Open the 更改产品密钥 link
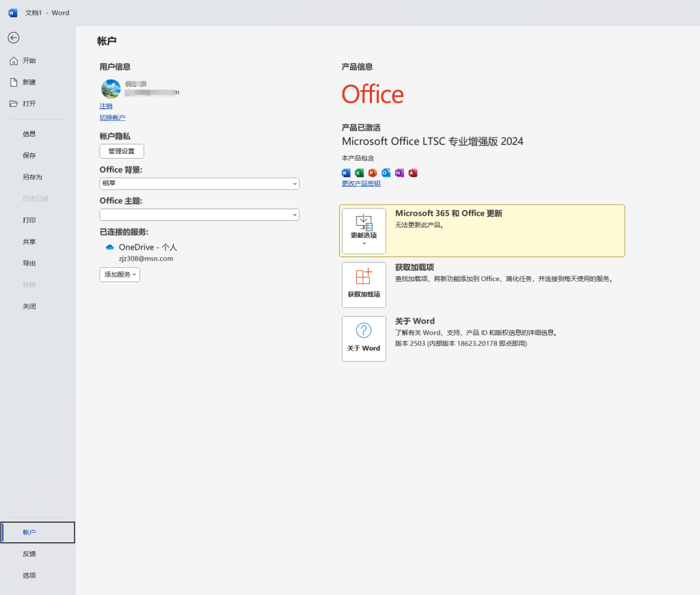Viewport: 700px width, 595px height. click(361, 183)
